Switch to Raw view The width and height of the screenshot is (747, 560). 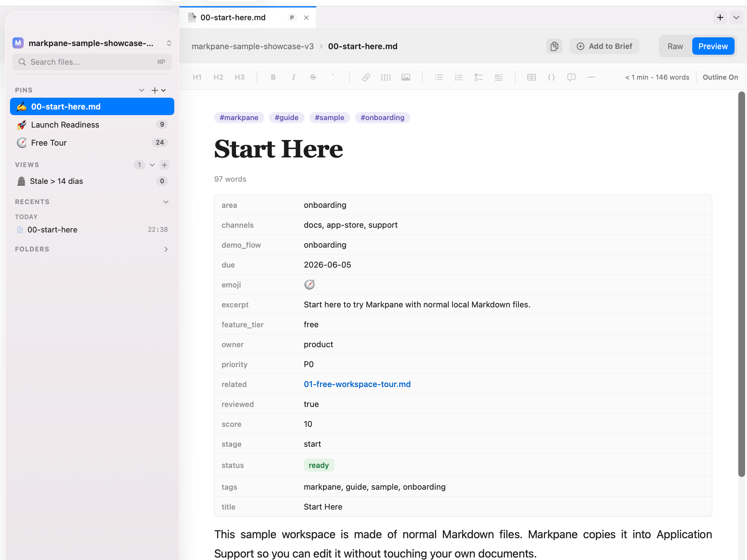click(675, 46)
